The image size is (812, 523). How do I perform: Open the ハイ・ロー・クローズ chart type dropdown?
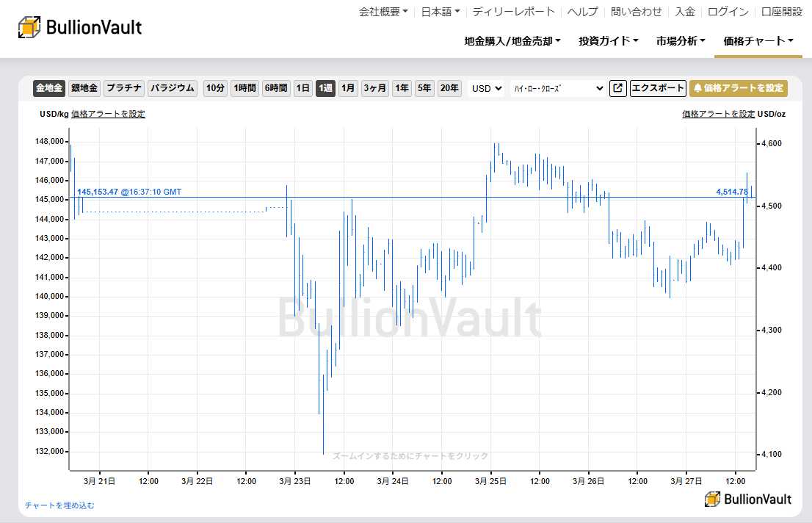coord(556,87)
